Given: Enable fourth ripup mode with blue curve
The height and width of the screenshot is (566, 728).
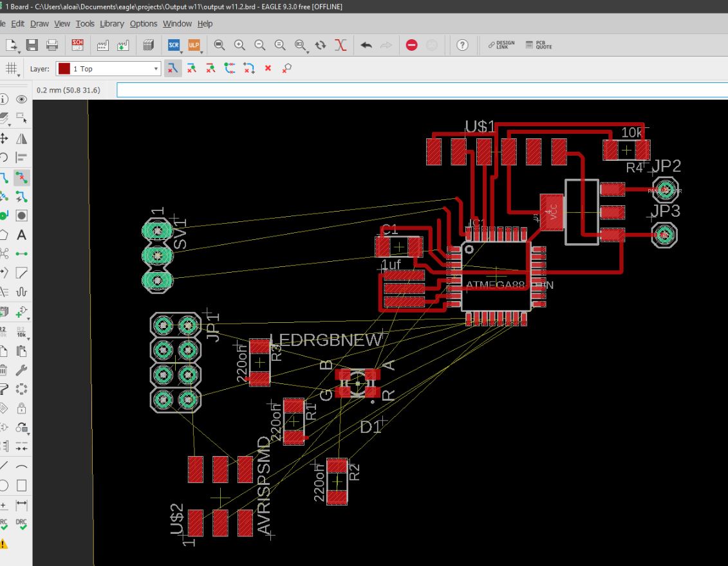Looking at the screenshot, I should [x=229, y=69].
